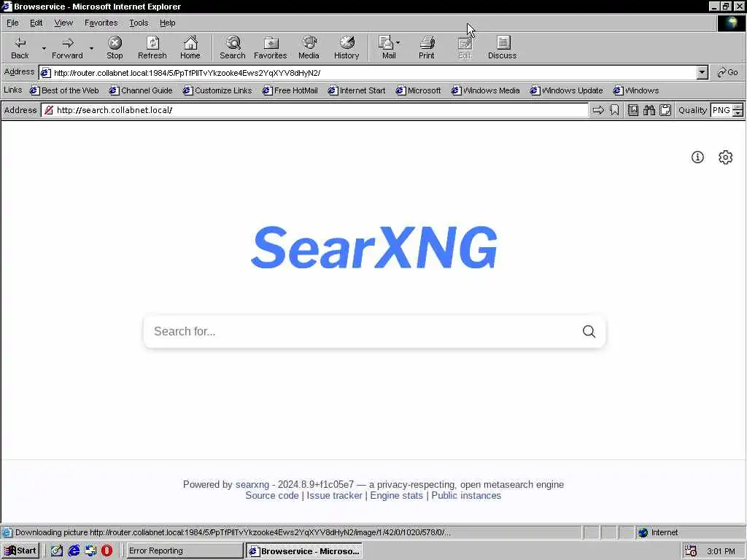Open the Favorites pane from toolbar
Image resolution: width=747 pixels, height=560 pixels.
[x=270, y=47]
